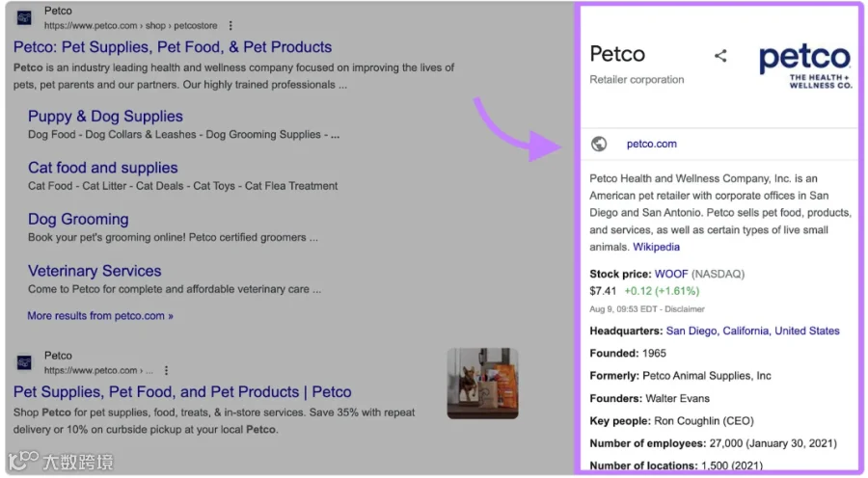
Task: Click the 'Petco' knowledge panel title
Action: click(x=617, y=54)
